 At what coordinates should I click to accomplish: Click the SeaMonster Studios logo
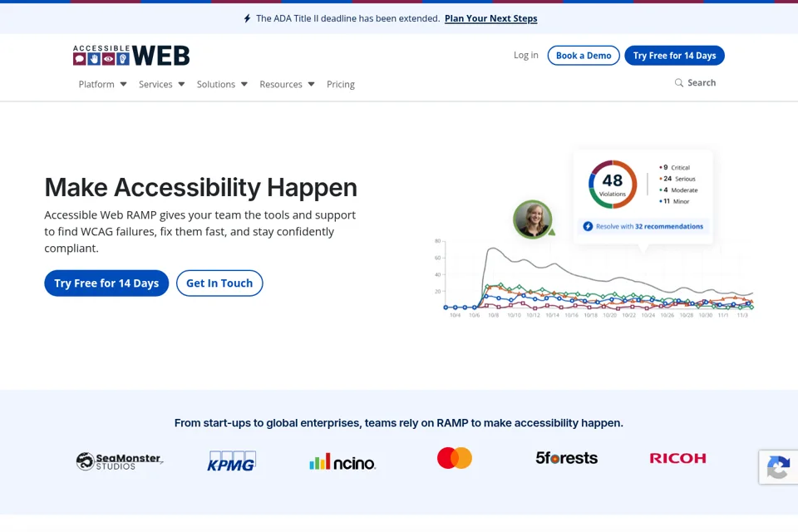point(120,461)
